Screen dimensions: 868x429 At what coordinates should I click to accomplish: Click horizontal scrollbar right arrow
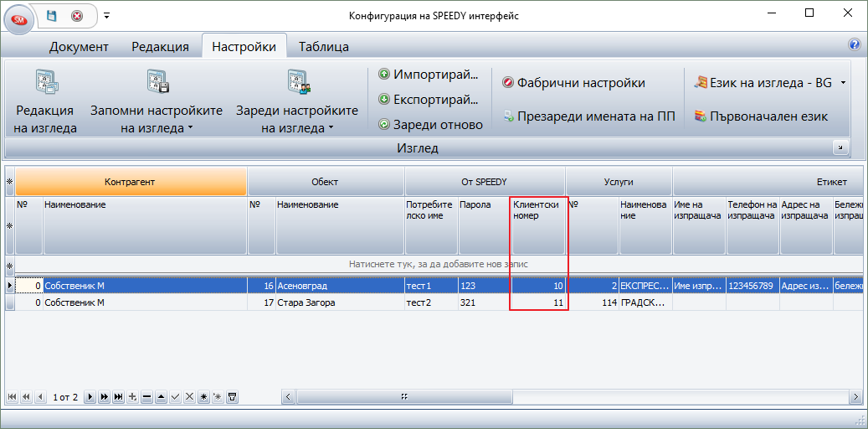(855, 397)
